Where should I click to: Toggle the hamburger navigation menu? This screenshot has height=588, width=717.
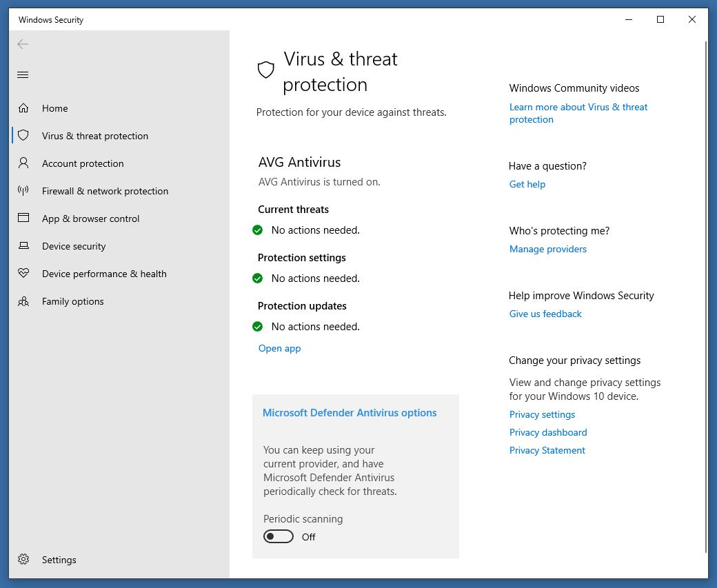(23, 75)
